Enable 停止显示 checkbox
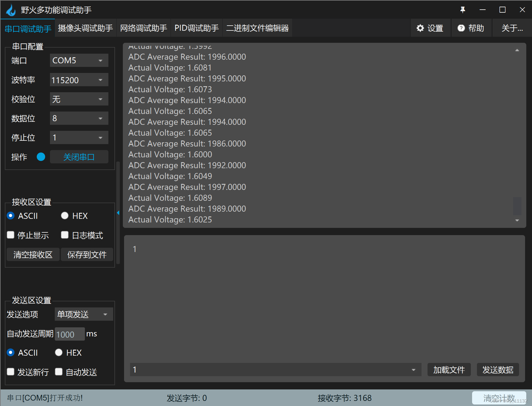Viewport: 532px width, 406px height. (x=11, y=235)
